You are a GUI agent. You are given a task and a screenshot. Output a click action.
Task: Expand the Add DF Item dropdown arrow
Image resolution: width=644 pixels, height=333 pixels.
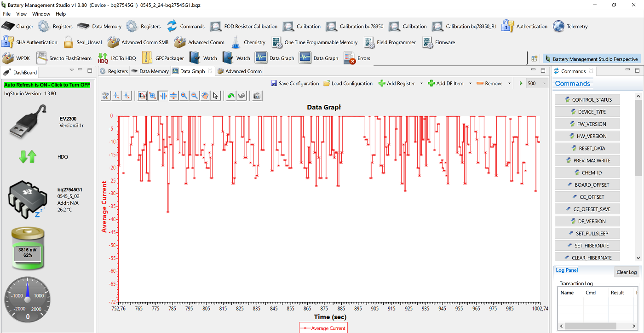470,84
